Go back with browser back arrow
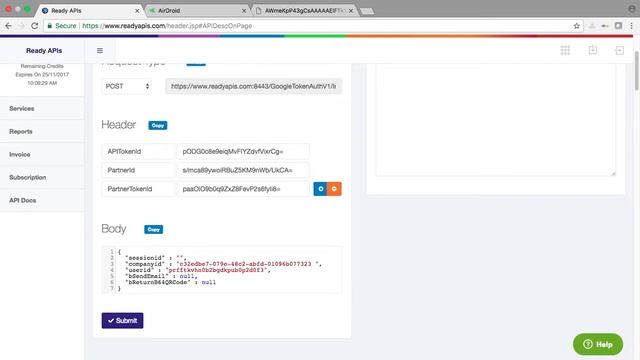This screenshot has height=360, width=640. tap(9, 26)
